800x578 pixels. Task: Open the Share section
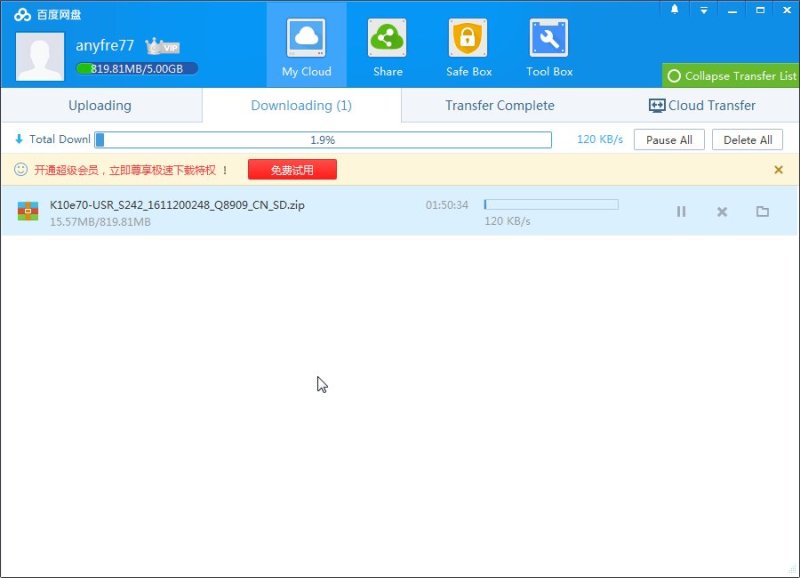[x=387, y=48]
